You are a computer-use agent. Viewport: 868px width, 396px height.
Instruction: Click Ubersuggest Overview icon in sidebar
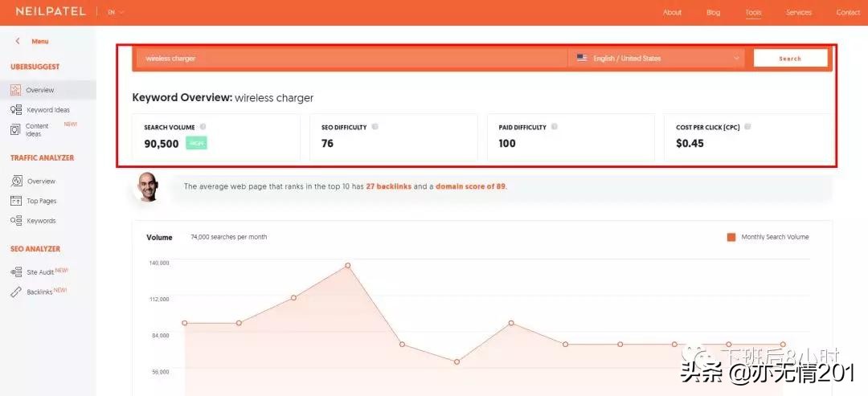click(15, 90)
